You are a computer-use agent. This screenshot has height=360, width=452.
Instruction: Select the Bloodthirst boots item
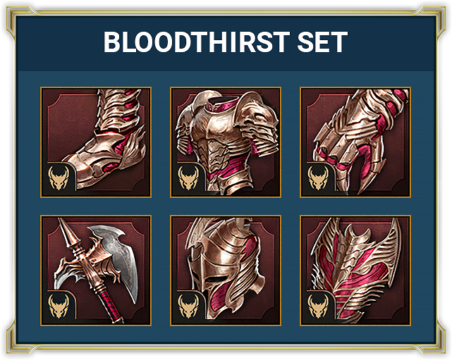[x=96, y=142]
